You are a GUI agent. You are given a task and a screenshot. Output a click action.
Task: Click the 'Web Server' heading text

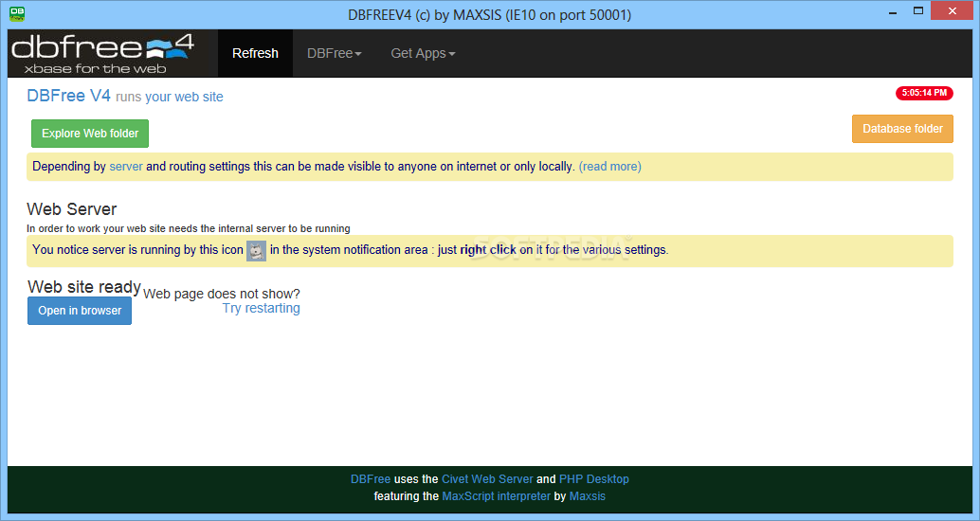point(72,209)
